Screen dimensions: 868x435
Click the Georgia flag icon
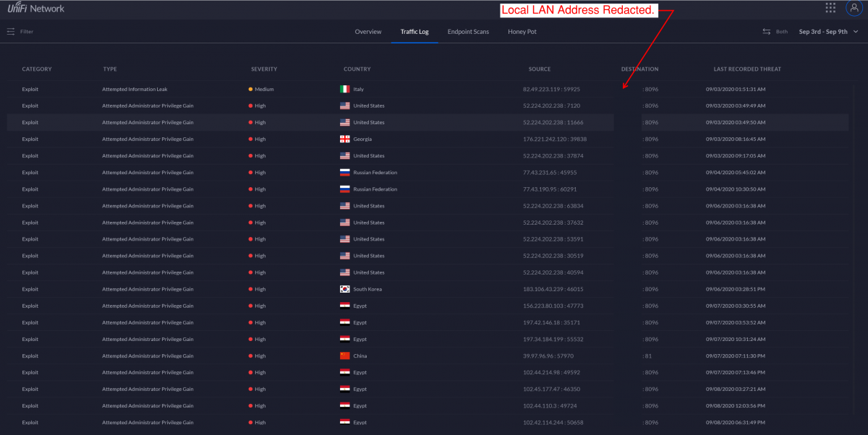[x=345, y=139]
